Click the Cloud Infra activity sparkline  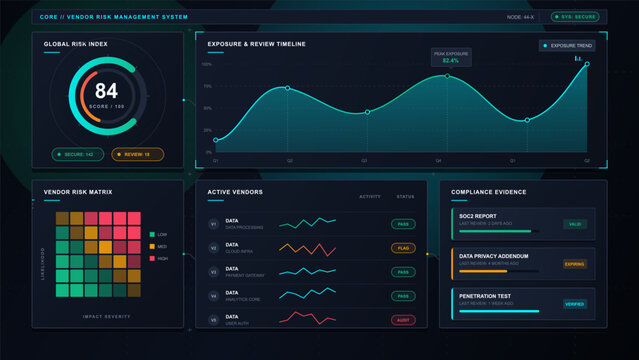click(x=308, y=249)
